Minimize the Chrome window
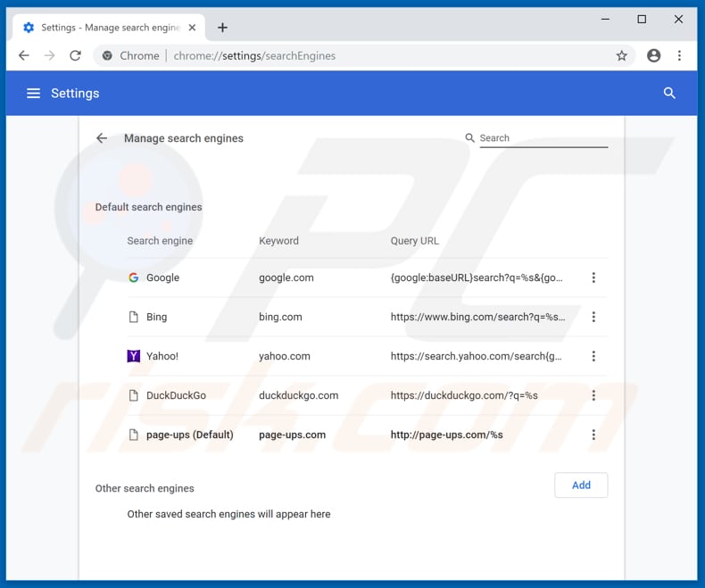This screenshot has height=588, width=705. [x=605, y=19]
